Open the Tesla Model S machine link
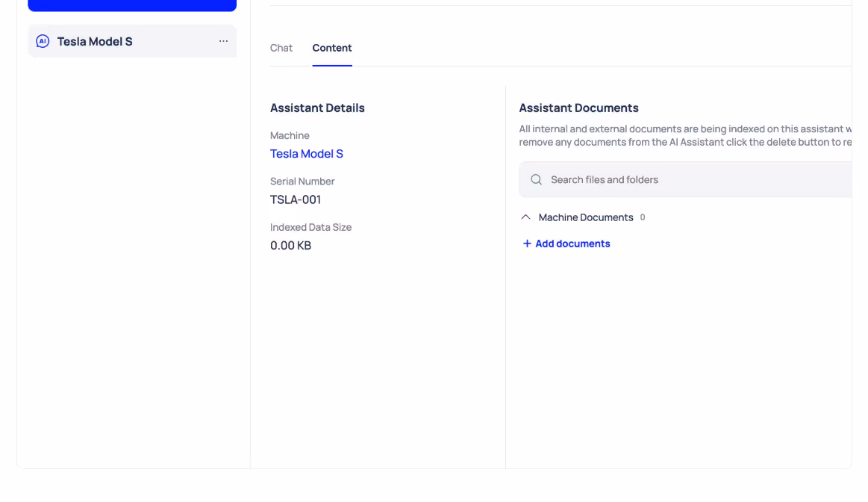The width and height of the screenshot is (868, 502). coord(307,154)
